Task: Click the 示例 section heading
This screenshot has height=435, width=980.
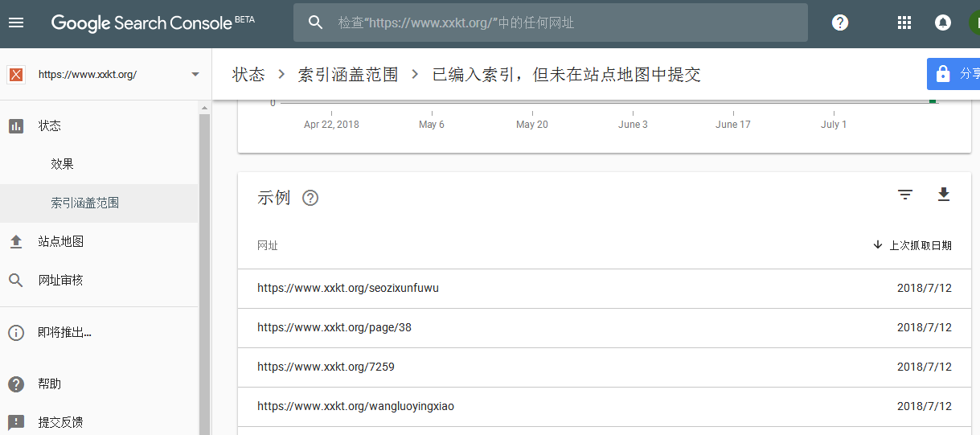Action: point(273,198)
